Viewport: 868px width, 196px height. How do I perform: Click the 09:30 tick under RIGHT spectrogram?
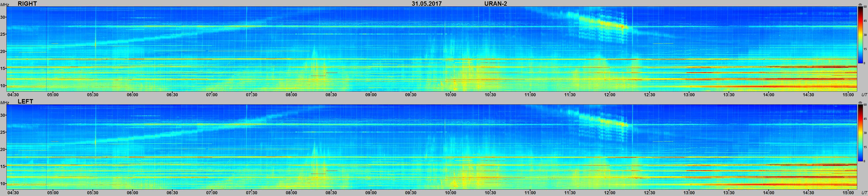pyautogui.click(x=411, y=95)
